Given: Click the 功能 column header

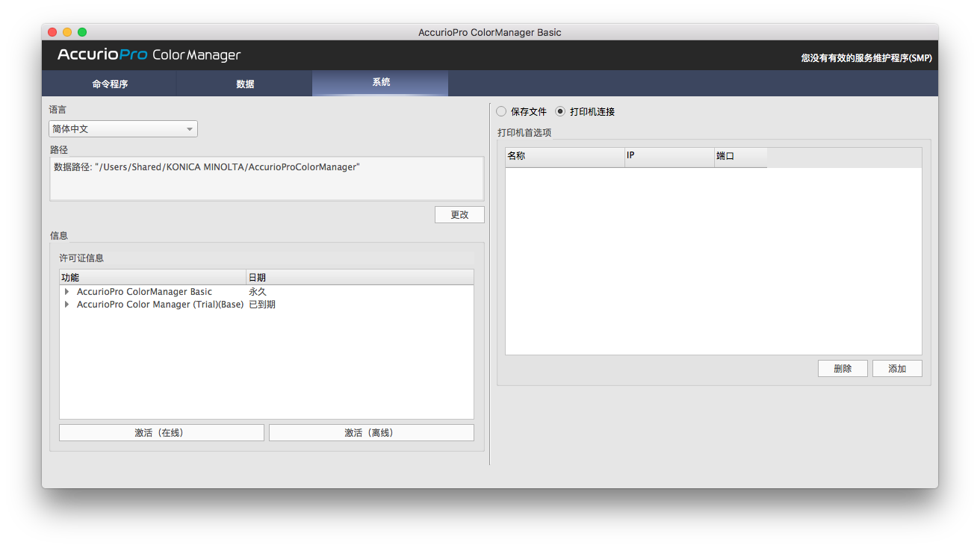Looking at the screenshot, I should (152, 277).
